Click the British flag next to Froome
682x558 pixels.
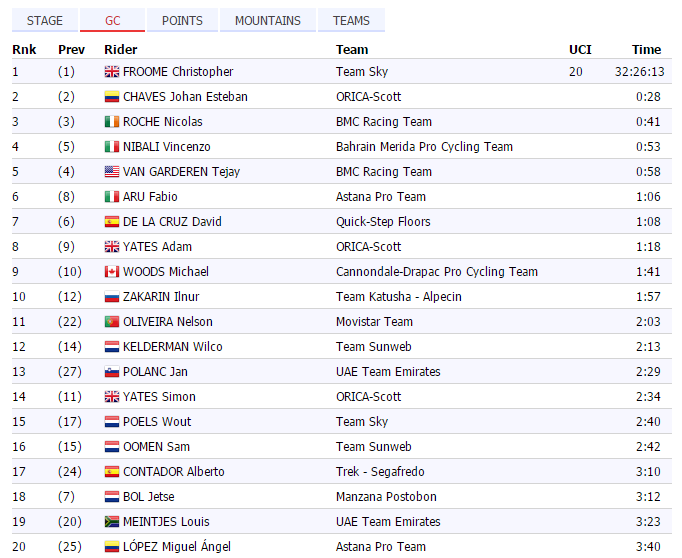click(x=112, y=72)
